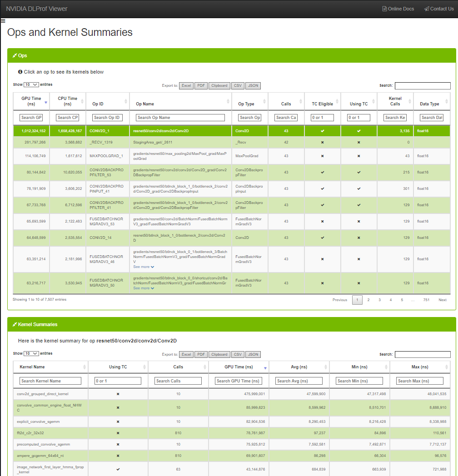The image size is (458, 476).
Task: Open the hamburger menu icon
Action: [3, 21]
